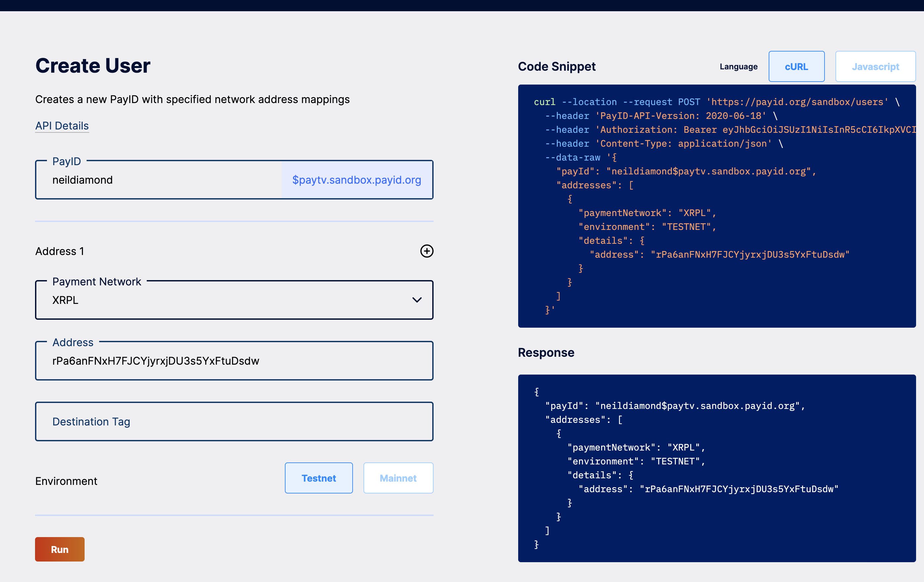Screen dimensions: 924x582
Task: Click the Destination Tag field
Action: click(x=233, y=421)
